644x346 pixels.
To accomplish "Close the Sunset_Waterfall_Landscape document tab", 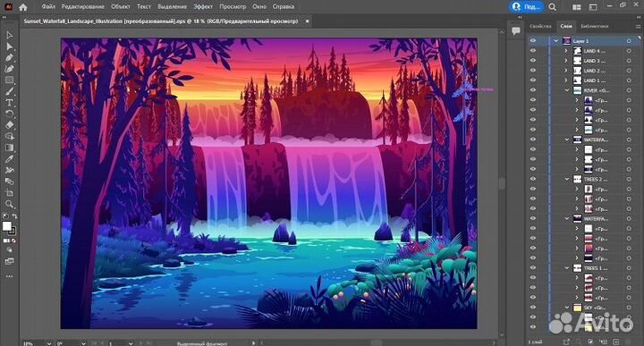I will point(307,21).
